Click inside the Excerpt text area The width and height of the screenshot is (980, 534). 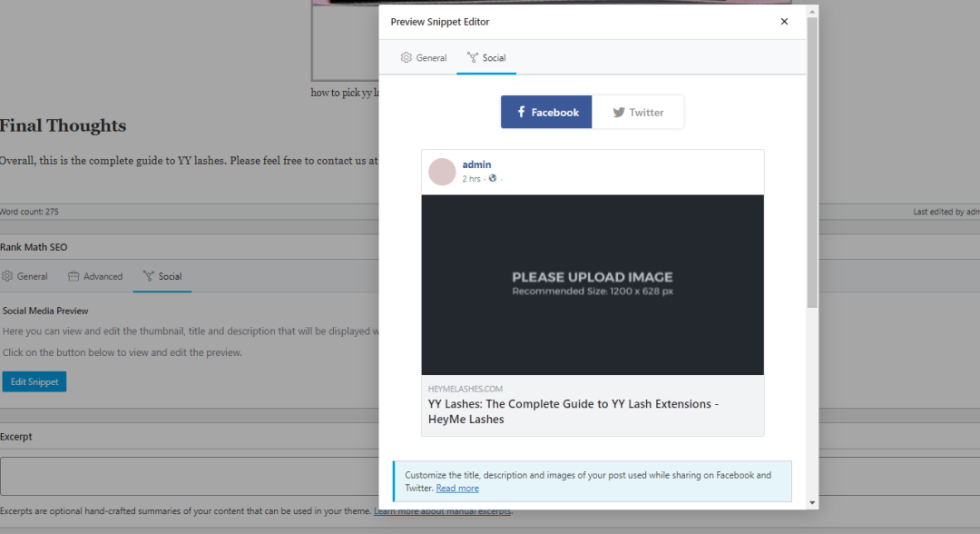tap(190, 477)
